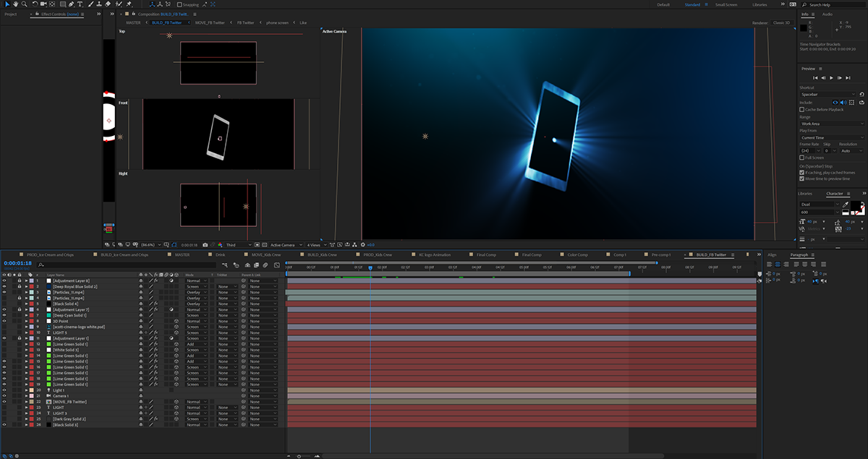This screenshot has width=868, height=459.
Task: Click the current timecode 0:00:01:18
Action: pos(18,264)
